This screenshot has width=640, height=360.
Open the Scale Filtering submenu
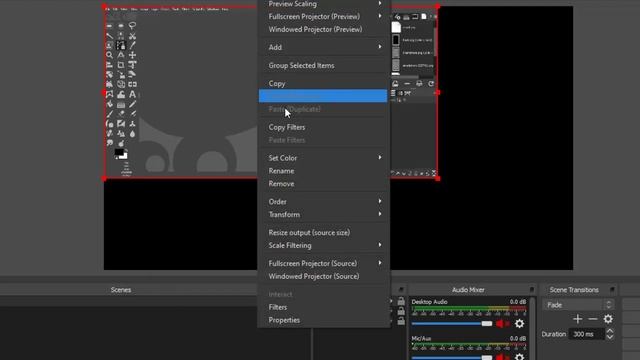324,245
